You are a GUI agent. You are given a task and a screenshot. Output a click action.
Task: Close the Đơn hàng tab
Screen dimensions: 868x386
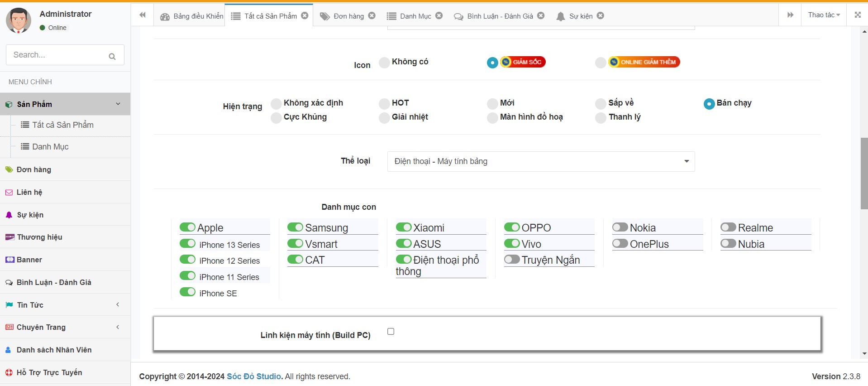(372, 15)
